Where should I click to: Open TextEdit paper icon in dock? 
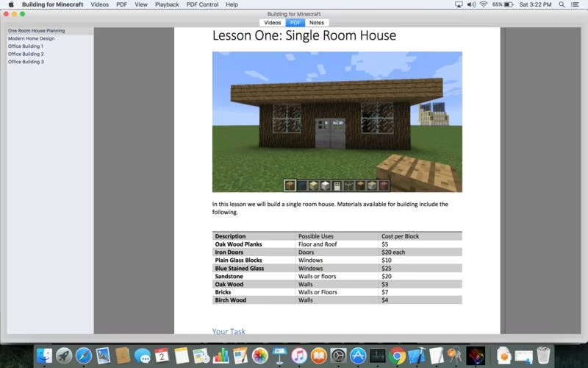[436, 355]
